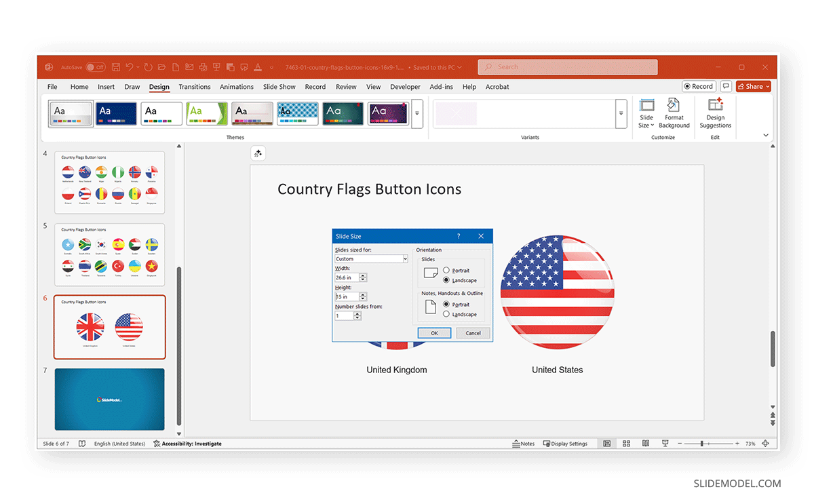This screenshot has width=814, height=504.
Task: Open the Format Background pane
Action: 674,114
